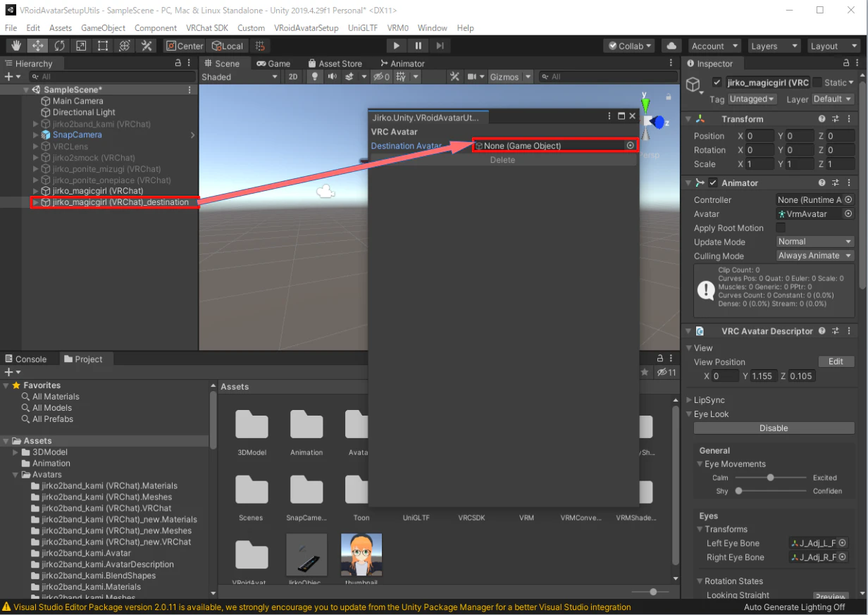This screenshot has height=615, width=868.
Task: Open the Transform component help icon
Action: click(x=822, y=119)
